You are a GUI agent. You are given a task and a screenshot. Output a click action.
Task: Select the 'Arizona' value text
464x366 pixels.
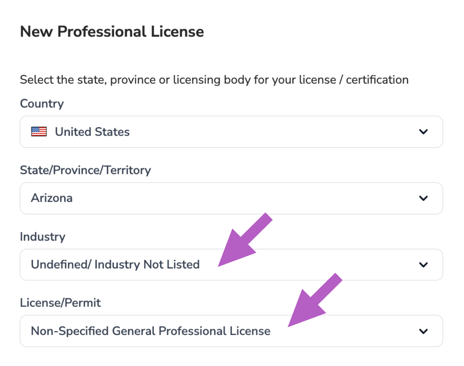point(52,198)
